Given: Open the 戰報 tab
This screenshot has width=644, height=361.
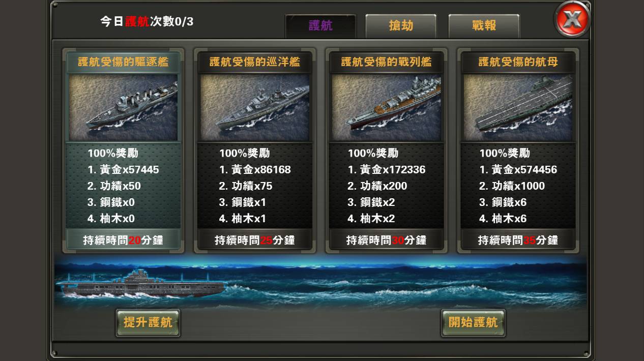Looking at the screenshot, I should 484,26.
